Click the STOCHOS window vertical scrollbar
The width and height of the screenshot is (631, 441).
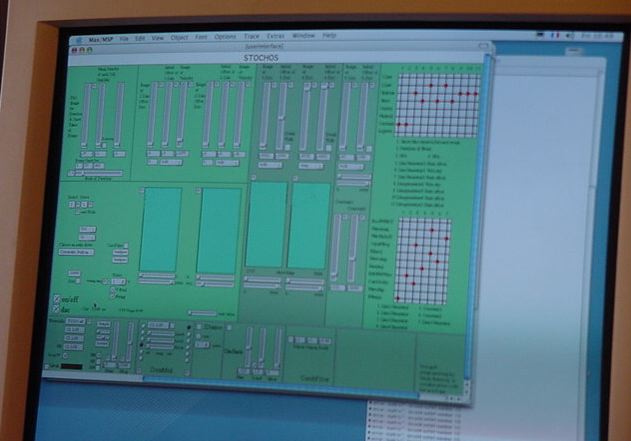(x=478, y=217)
